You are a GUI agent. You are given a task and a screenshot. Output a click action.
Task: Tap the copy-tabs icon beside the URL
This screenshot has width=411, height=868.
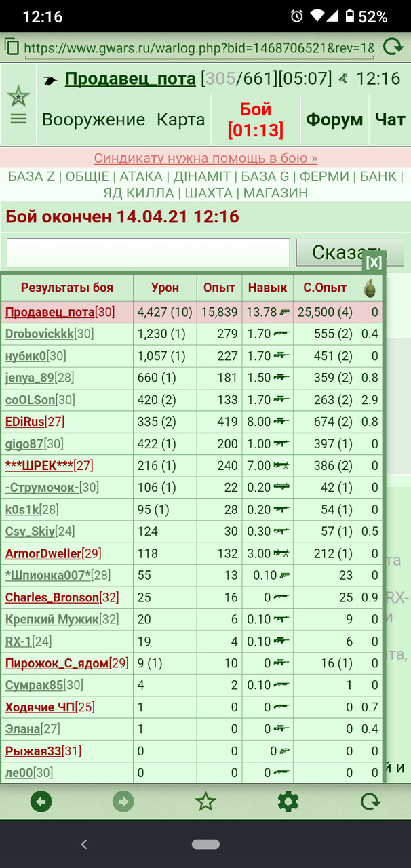(12, 47)
